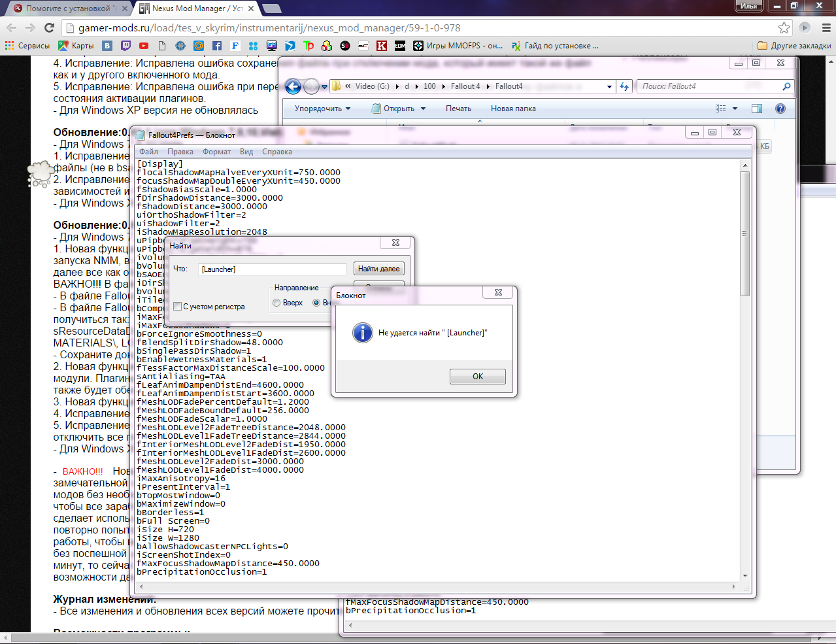Click the 'Найти далее' button
Image resolution: width=836 pixels, height=644 pixels.
pos(378,269)
